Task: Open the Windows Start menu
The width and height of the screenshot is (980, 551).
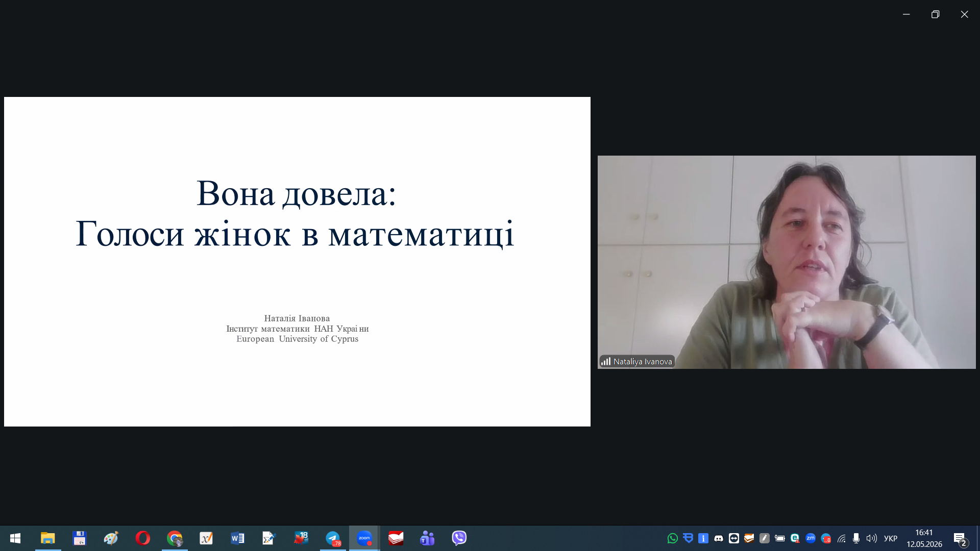Action: (x=15, y=538)
